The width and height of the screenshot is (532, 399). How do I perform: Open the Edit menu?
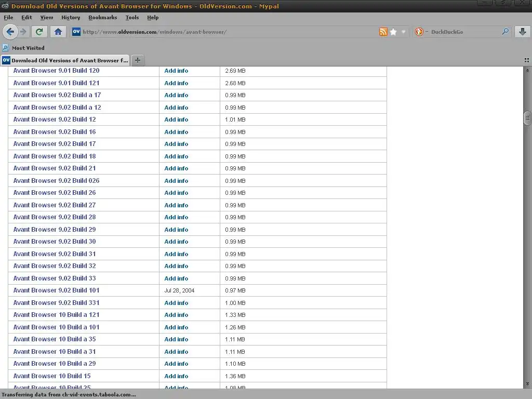point(26,17)
